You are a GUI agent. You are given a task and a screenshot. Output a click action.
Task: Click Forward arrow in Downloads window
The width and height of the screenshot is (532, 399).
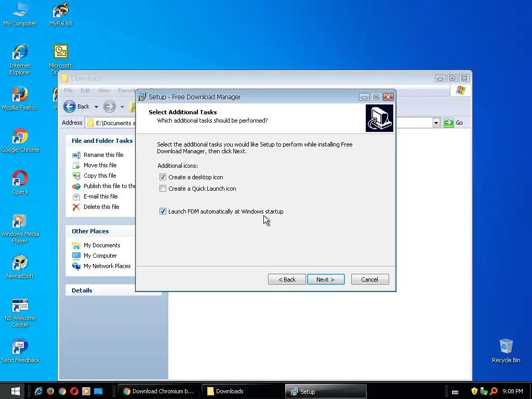tap(109, 107)
